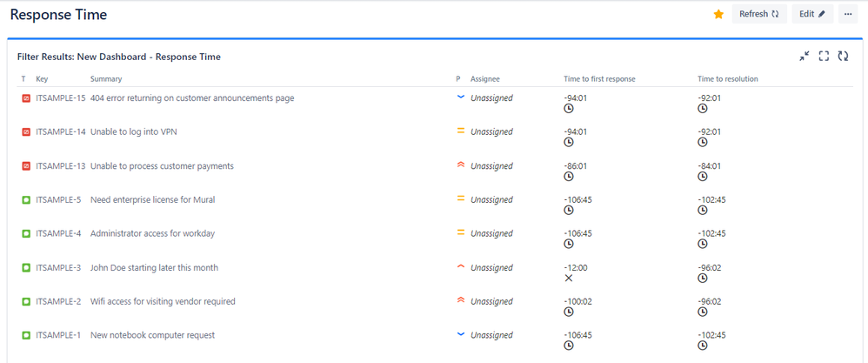The width and height of the screenshot is (868, 363).
Task: Click resolution clock icon for ITSAMPLE-15
Action: [703, 109]
